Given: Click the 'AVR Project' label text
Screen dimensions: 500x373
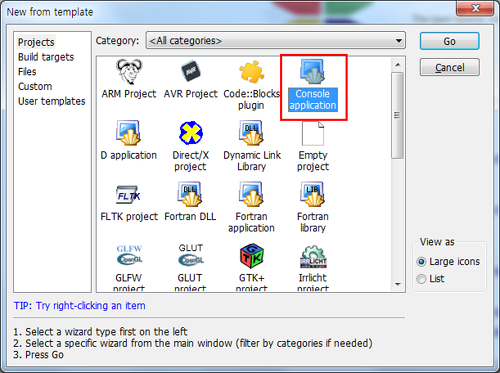Looking at the screenshot, I should pos(190,94).
